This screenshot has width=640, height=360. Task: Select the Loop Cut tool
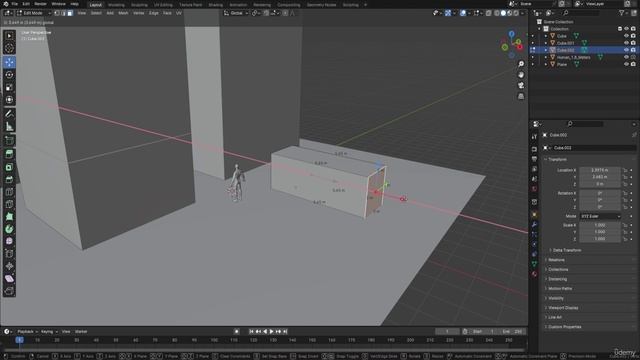click(9, 192)
